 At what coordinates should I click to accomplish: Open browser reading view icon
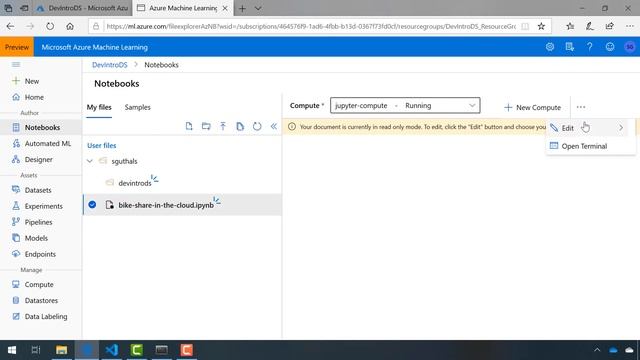click(525, 26)
